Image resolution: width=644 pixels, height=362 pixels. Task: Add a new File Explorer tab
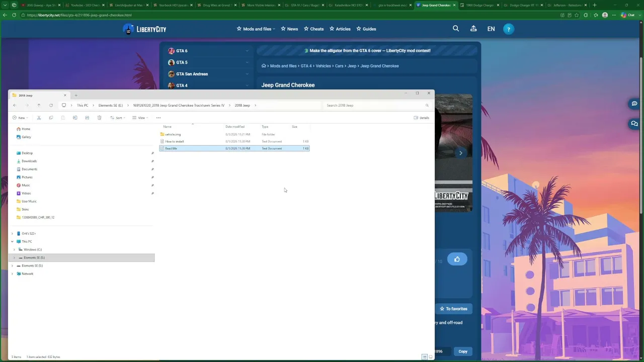pyautogui.click(x=76, y=95)
